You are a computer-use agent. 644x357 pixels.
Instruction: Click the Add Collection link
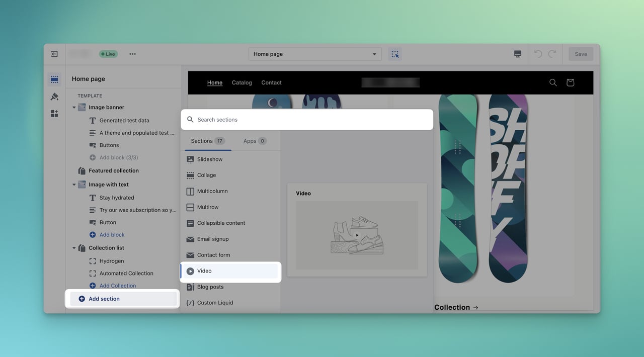(118, 286)
